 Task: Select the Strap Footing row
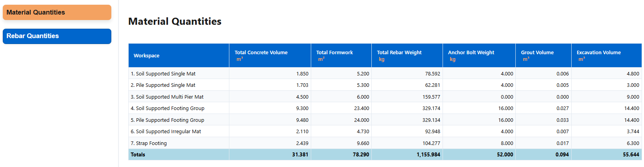[x=149, y=143]
